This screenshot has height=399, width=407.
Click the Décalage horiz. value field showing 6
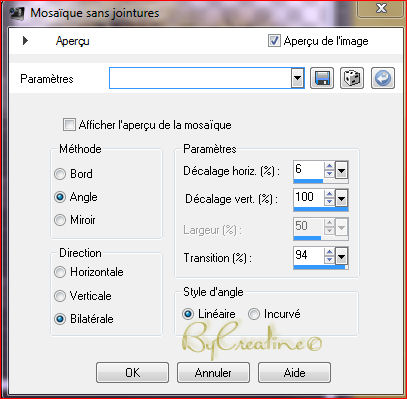point(308,170)
